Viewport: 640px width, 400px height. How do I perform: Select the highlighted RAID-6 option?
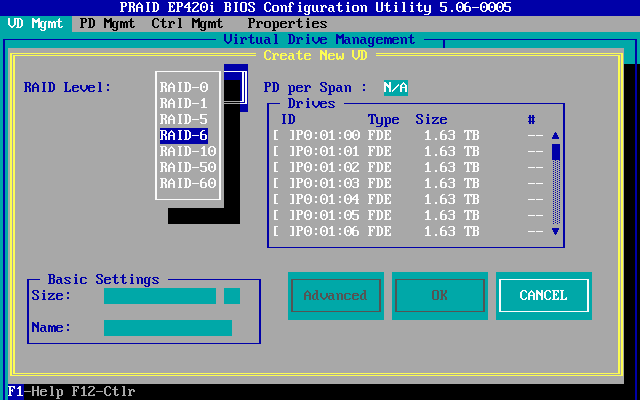coord(184,135)
